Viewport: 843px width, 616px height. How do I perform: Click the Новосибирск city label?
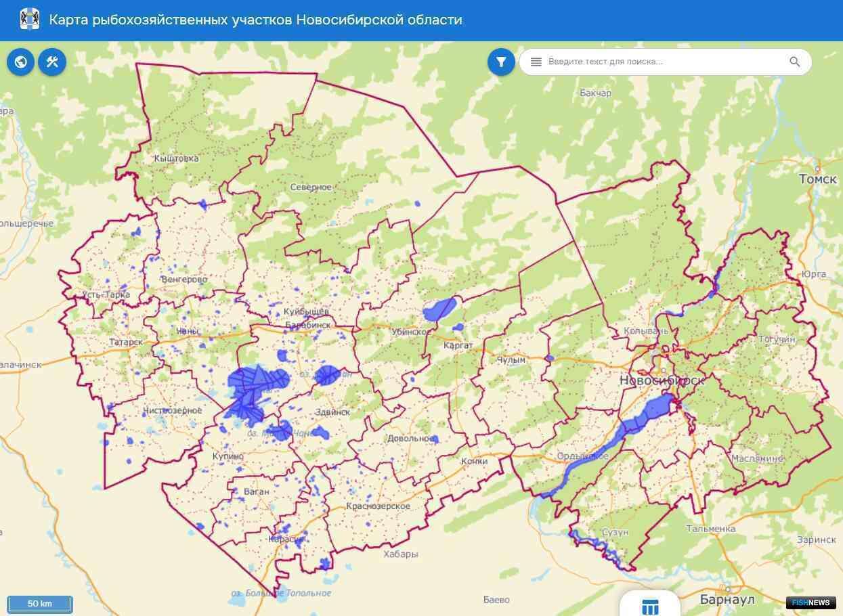pyautogui.click(x=662, y=380)
